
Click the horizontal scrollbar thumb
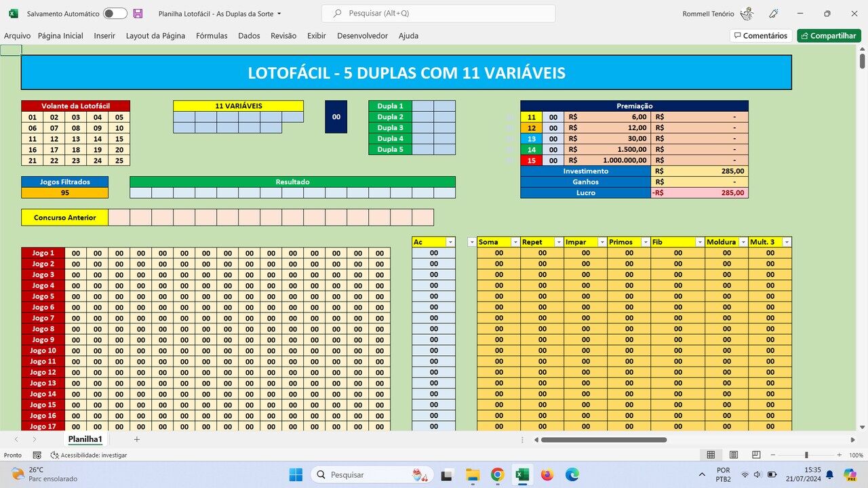coord(604,439)
